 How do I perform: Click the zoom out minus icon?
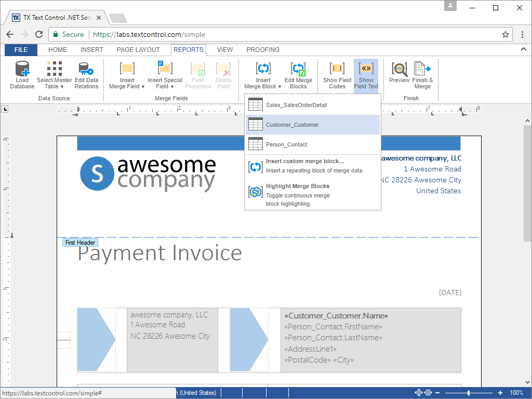(x=437, y=393)
